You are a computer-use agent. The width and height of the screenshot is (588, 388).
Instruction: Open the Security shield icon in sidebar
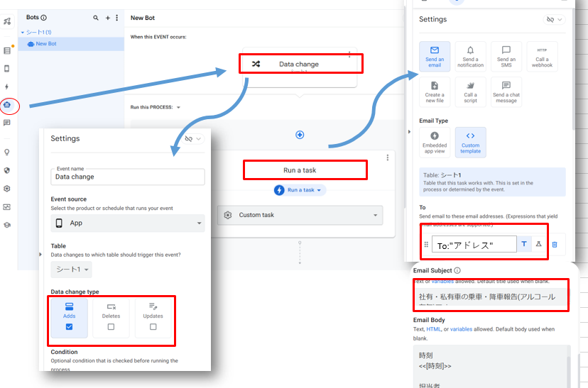(x=7, y=170)
